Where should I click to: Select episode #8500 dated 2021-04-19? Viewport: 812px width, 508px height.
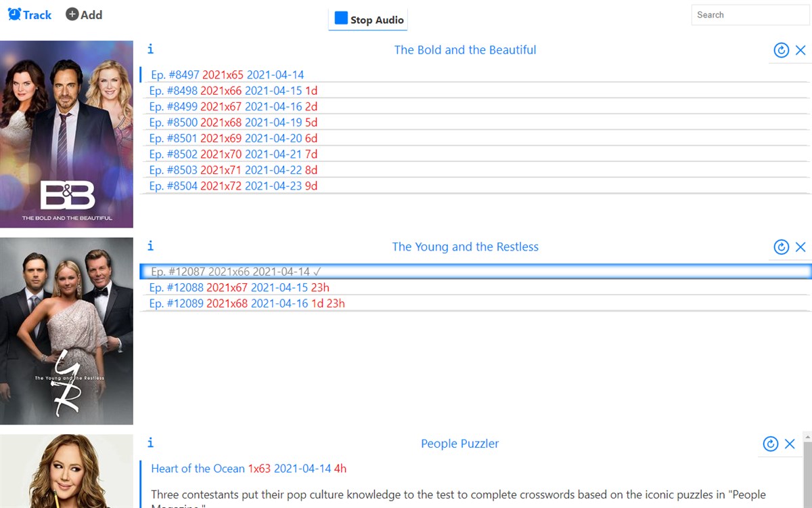pyautogui.click(x=475, y=122)
